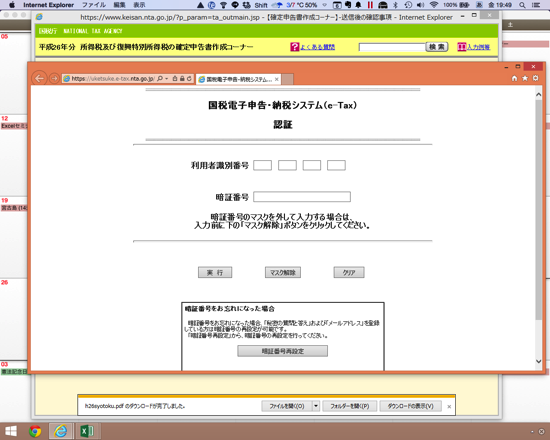Open Notification Center list icon
Screen dimensions: 550x440
click(536, 5)
